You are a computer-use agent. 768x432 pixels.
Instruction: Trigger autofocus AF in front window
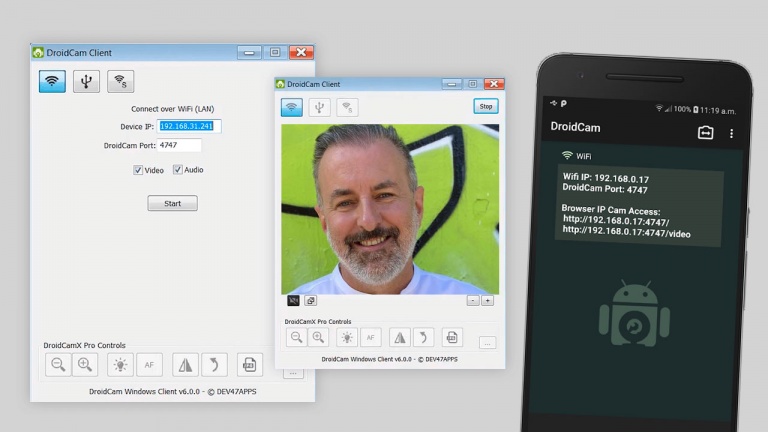[x=371, y=337]
